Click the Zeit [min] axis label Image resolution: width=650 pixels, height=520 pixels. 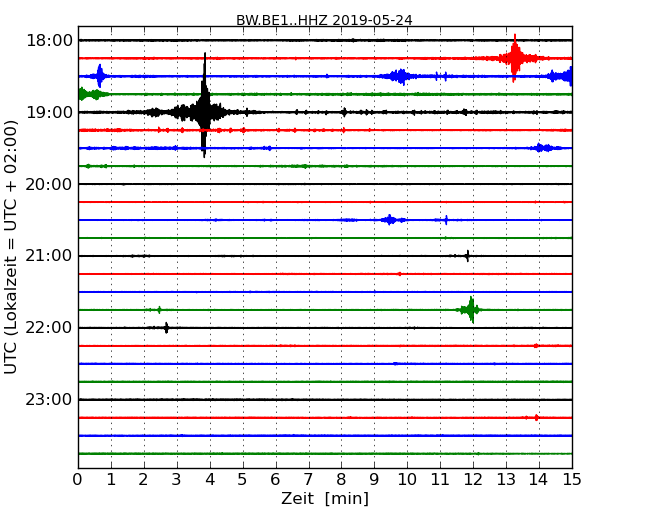[x=325, y=498]
